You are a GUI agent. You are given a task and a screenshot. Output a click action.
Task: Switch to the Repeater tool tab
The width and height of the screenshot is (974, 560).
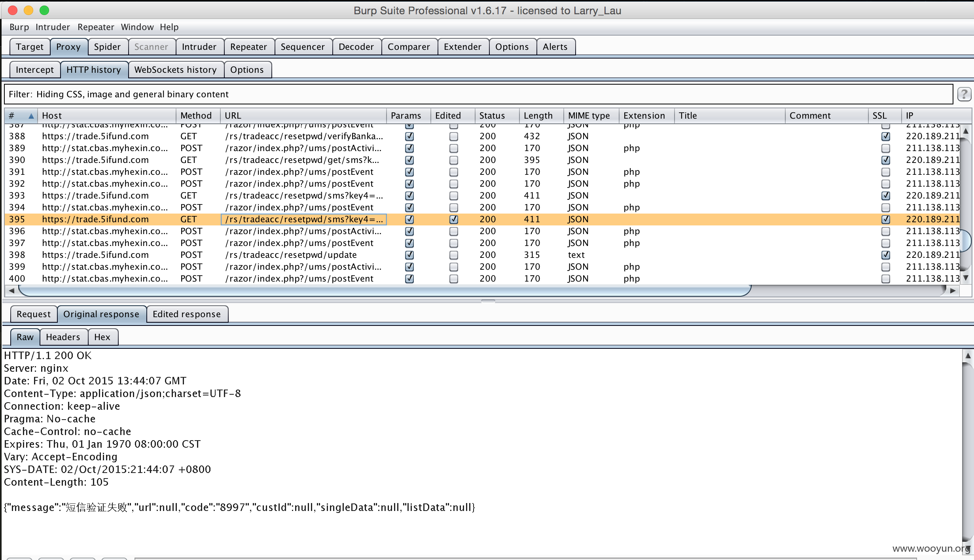click(x=248, y=47)
